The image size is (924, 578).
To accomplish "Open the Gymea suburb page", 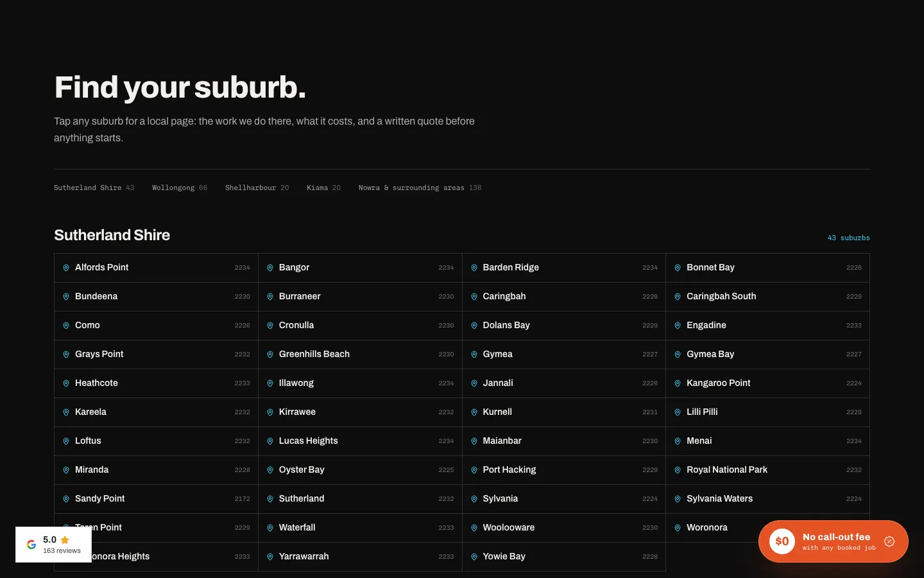I will [564, 355].
